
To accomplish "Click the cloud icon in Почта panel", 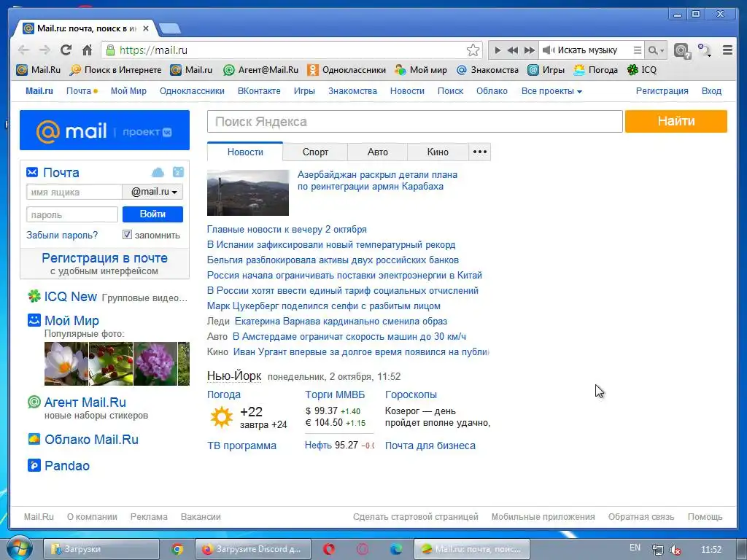I will tap(158, 172).
